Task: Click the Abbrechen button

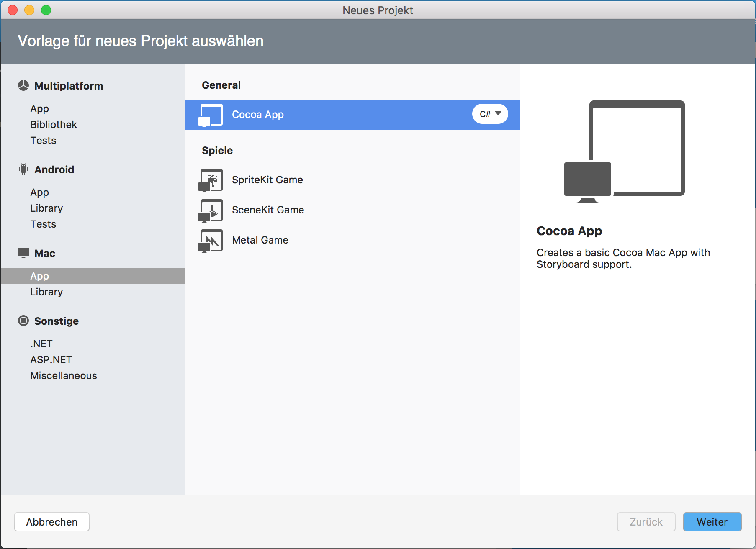Action: coord(52,522)
